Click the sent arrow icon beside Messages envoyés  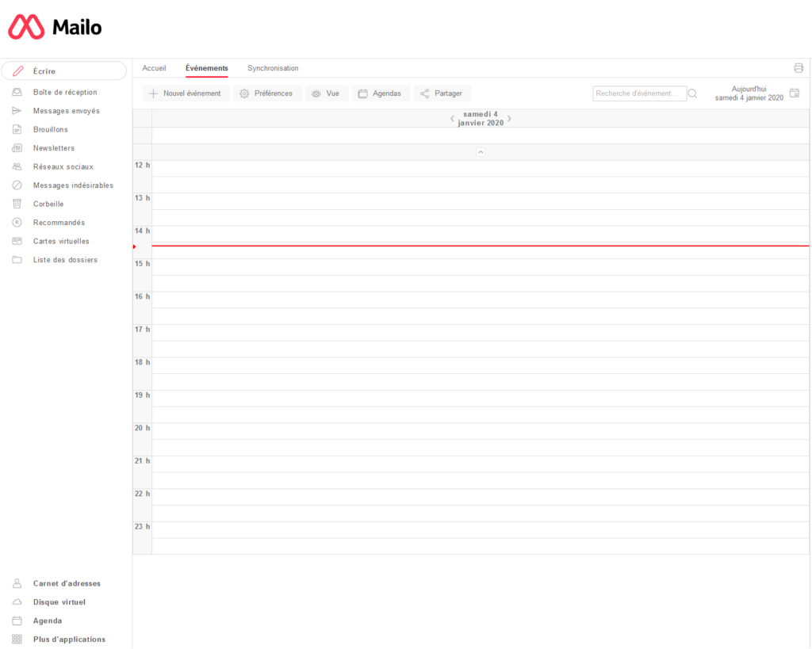click(x=17, y=111)
